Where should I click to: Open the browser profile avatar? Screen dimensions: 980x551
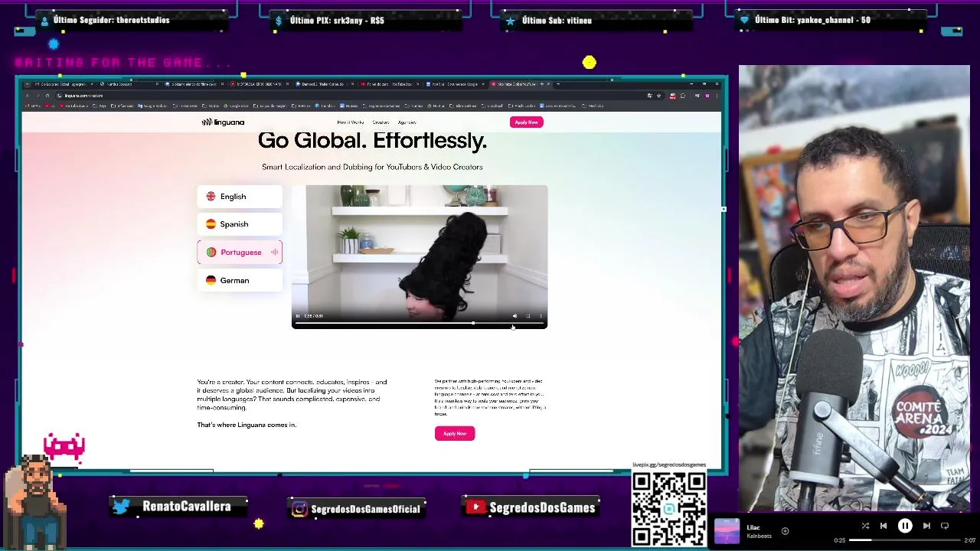(707, 96)
